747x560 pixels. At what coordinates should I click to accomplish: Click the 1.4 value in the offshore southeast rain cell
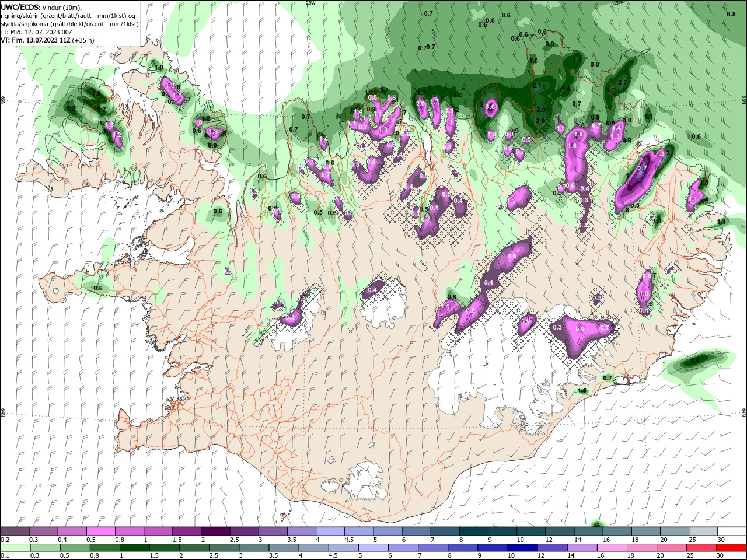pyautogui.click(x=694, y=362)
